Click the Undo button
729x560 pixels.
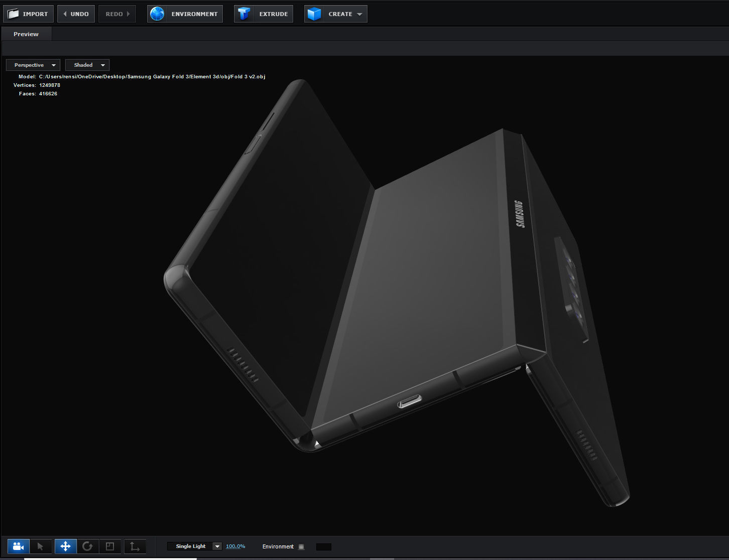coord(76,14)
